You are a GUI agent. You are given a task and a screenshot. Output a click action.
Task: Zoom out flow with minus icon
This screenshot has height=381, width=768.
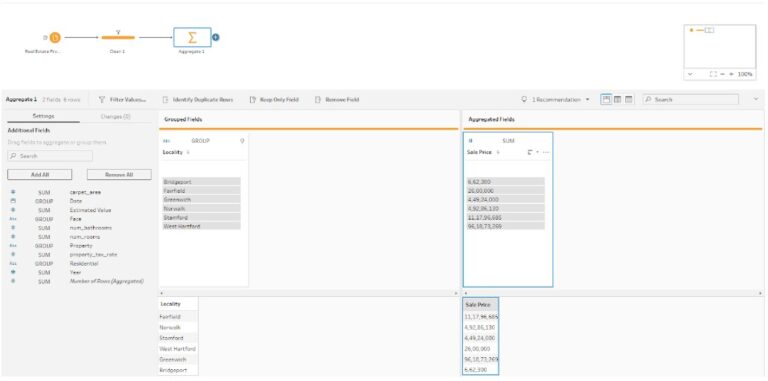click(x=722, y=74)
